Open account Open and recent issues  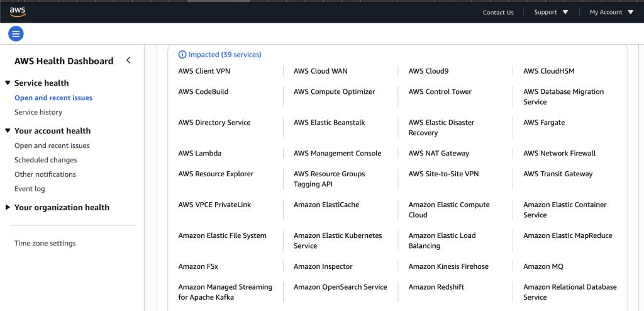pyautogui.click(x=52, y=145)
